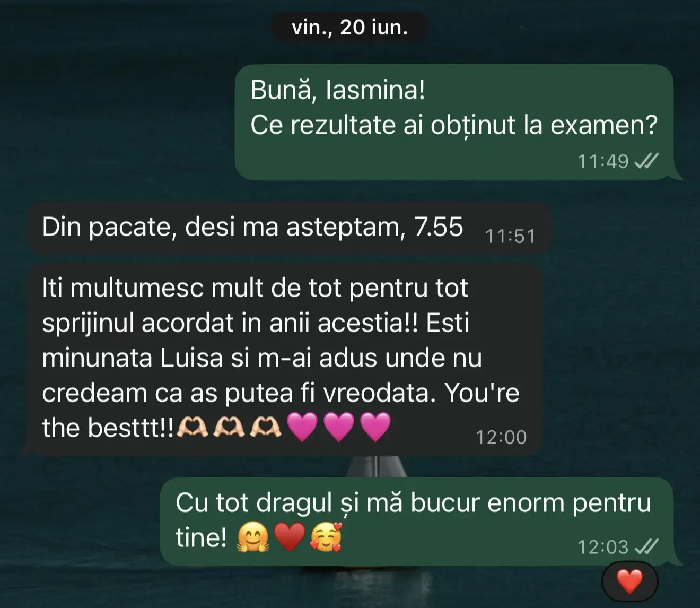This screenshot has height=608, width=700.
Task: Tap the 'vin., 20 iun.' date label
Action: click(x=349, y=27)
